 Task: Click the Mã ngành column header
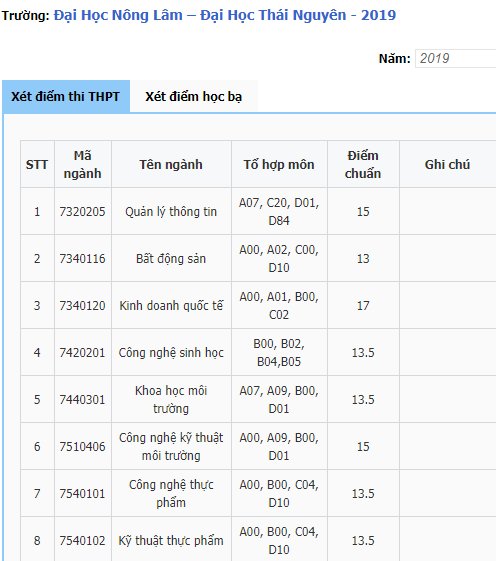[83, 164]
